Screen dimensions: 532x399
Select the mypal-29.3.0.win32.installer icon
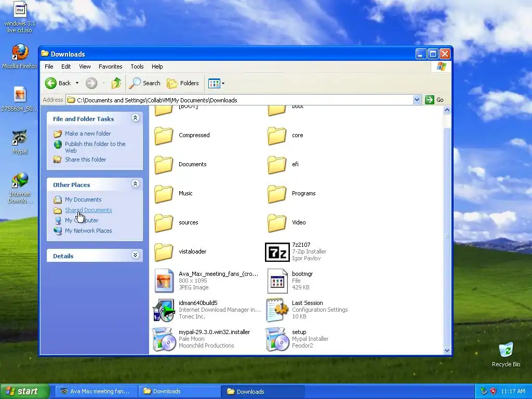click(164, 339)
